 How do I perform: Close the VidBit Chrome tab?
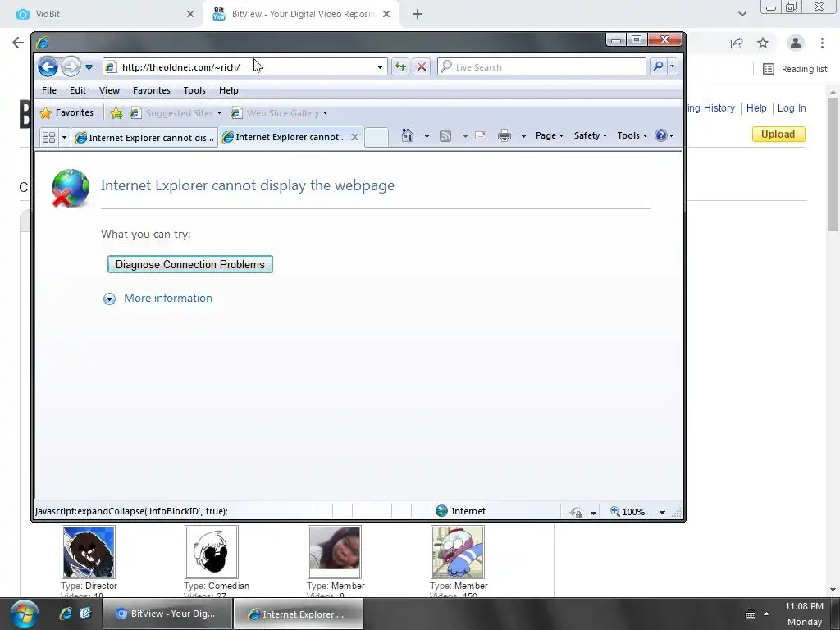[x=190, y=14]
